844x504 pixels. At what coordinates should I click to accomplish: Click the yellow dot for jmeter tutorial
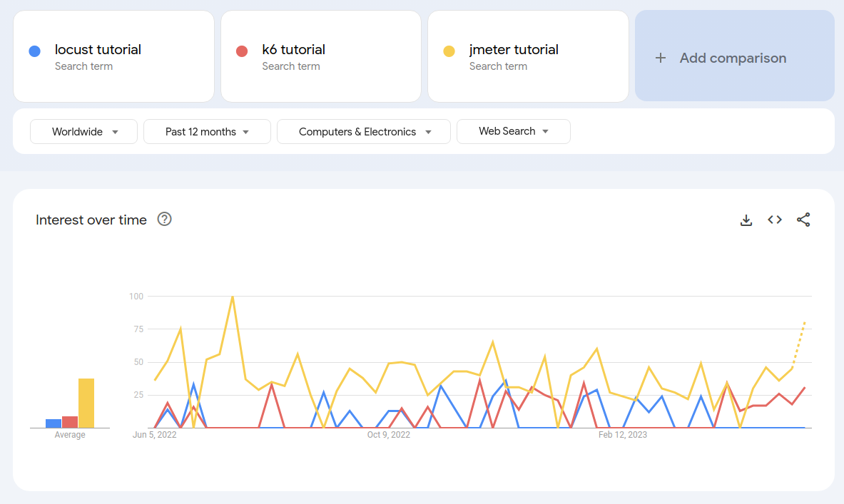coord(449,51)
